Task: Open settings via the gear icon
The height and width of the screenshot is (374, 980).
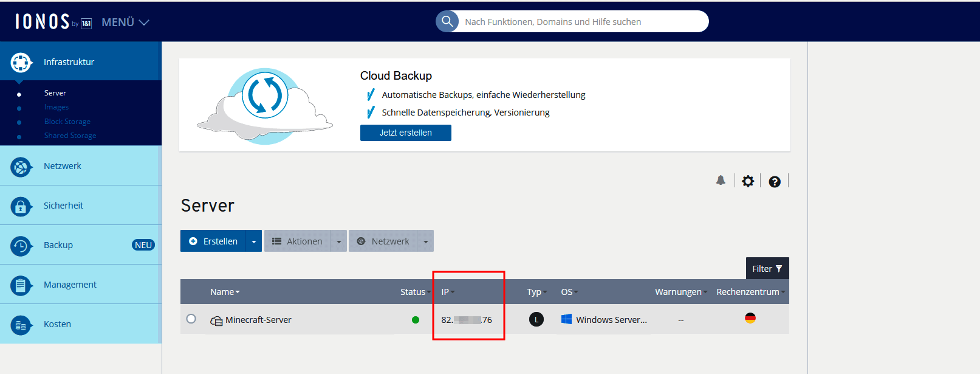Action: pos(748,181)
